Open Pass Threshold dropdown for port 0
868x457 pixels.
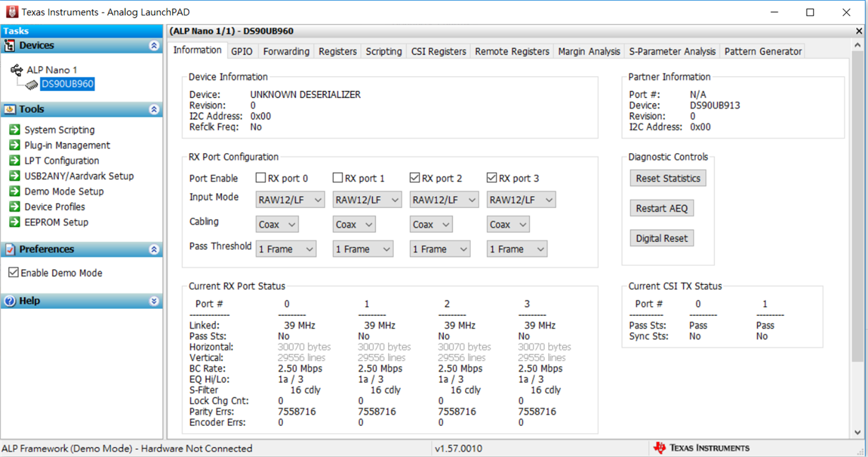286,249
